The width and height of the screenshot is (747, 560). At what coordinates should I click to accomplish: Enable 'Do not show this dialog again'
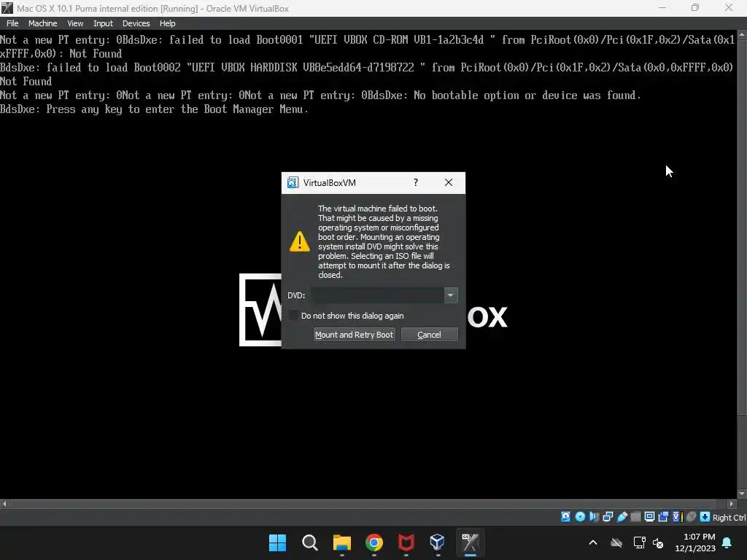pyautogui.click(x=294, y=315)
